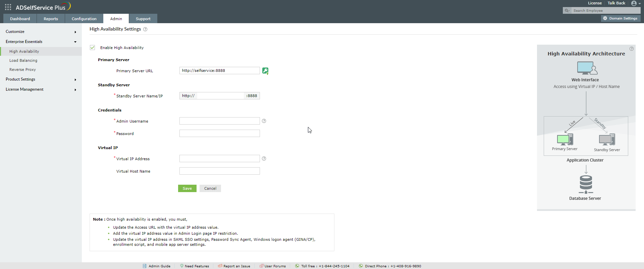Viewport: 644px width, 269px height.
Task: Click the green Primary Server icon in diagram
Action: coord(565,139)
